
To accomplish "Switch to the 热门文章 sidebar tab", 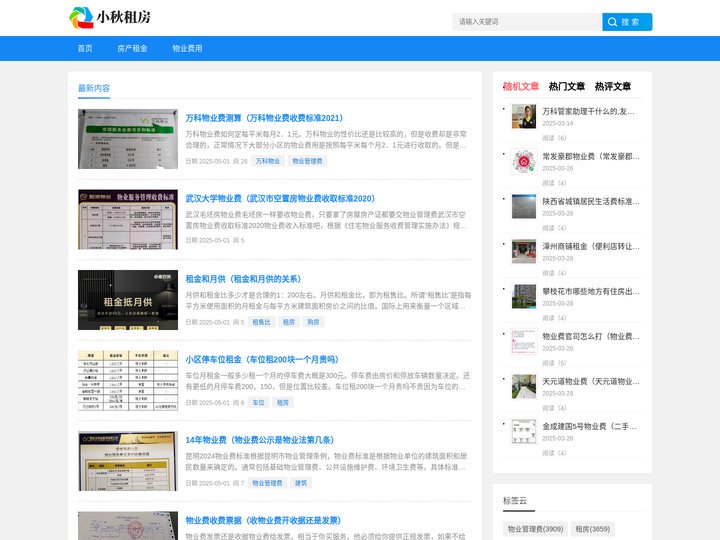I will click(567, 86).
